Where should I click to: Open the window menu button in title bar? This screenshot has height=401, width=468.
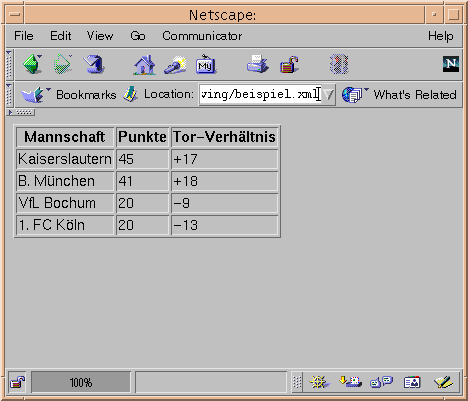click(15, 14)
